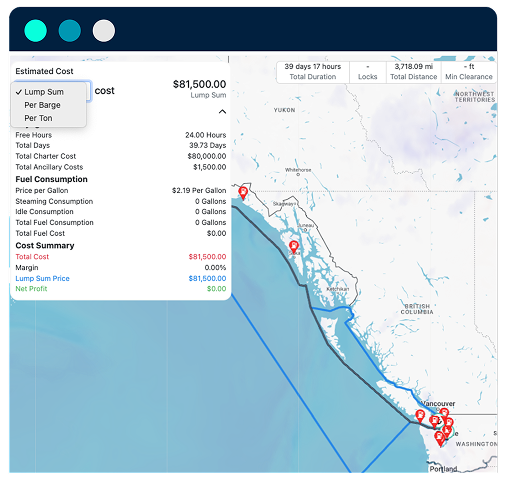Image resolution: width=512 pixels, height=486 pixels.
Task: Click the Total Charter Cost $80,000.00 value
Action: point(207,156)
